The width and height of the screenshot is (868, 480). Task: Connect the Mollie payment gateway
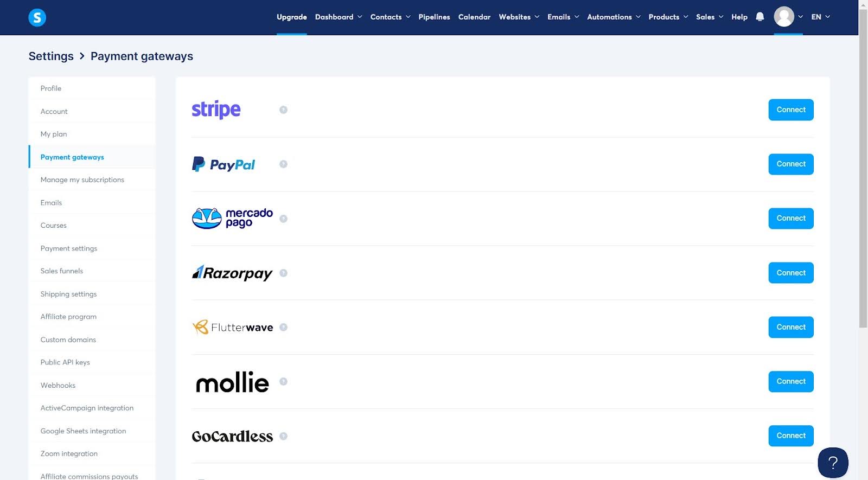pyautogui.click(x=791, y=381)
